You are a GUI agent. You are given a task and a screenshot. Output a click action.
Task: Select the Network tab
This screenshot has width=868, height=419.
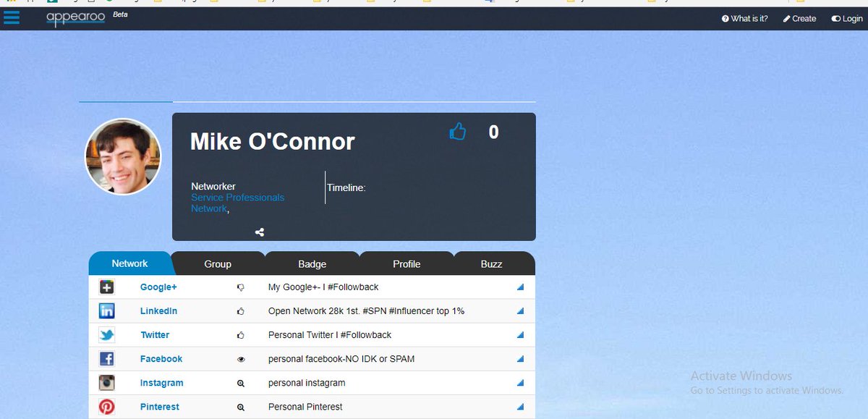129,263
